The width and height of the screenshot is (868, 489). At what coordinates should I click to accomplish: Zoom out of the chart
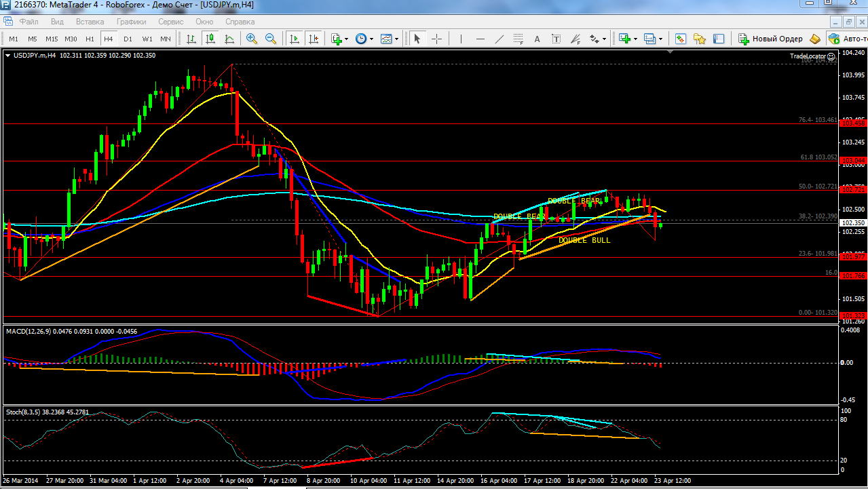[271, 39]
